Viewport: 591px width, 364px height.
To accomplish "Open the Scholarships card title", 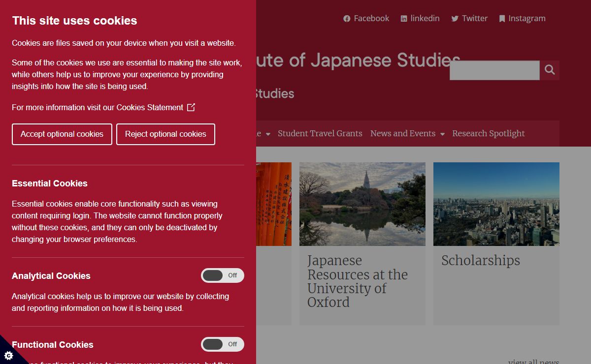I will pos(481,260).
